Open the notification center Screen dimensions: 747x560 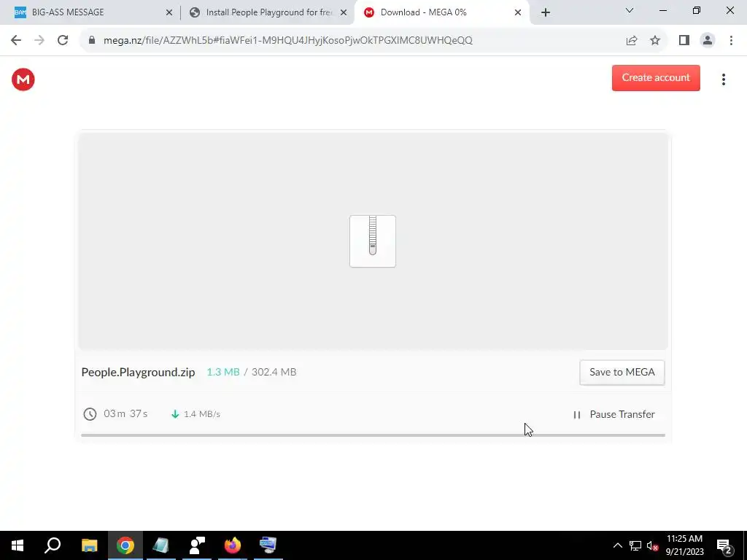click(724, 546)
